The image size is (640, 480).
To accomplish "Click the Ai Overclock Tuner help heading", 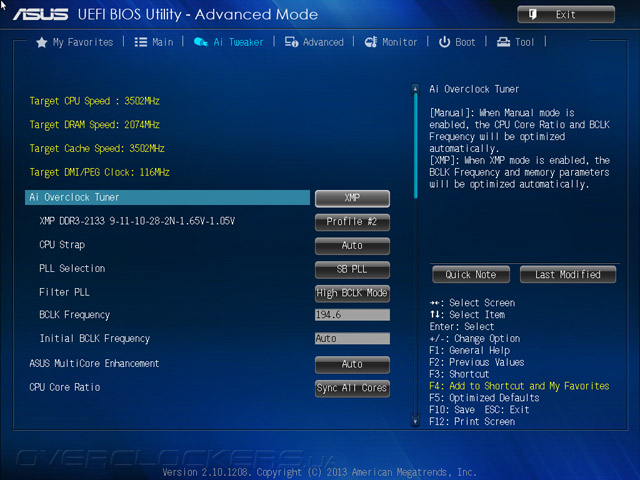I will pyautogui.click(x=474, y=89).
